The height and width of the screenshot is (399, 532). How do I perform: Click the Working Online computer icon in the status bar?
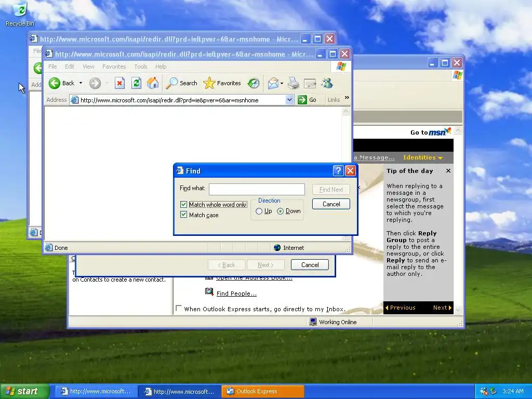pyautogui.click(x=313, y=322)
